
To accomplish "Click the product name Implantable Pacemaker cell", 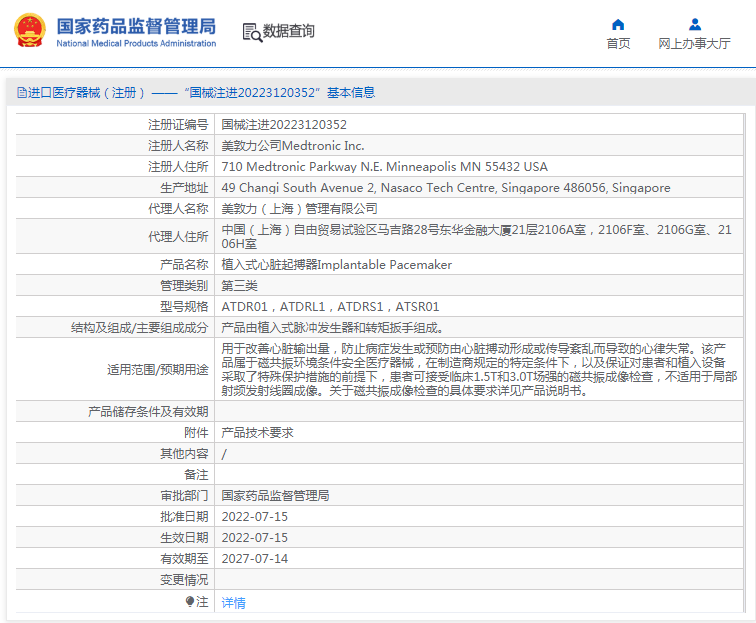I will [336, 265].
